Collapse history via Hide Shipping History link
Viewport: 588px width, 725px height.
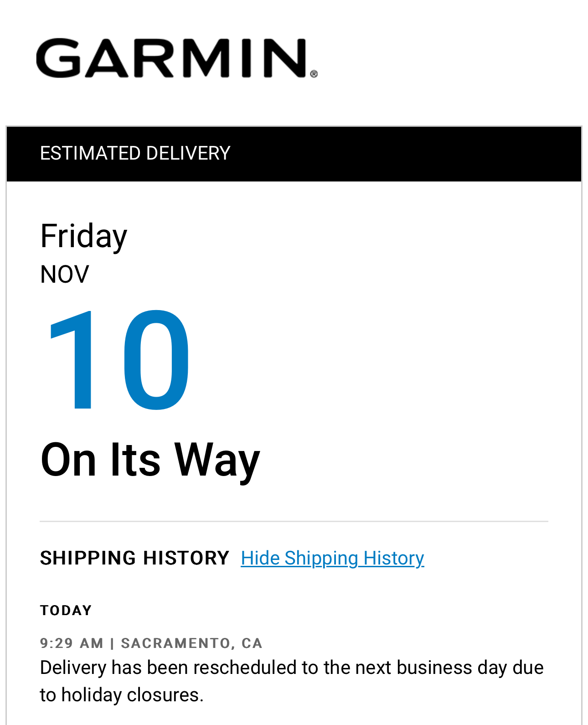[332, 558]
